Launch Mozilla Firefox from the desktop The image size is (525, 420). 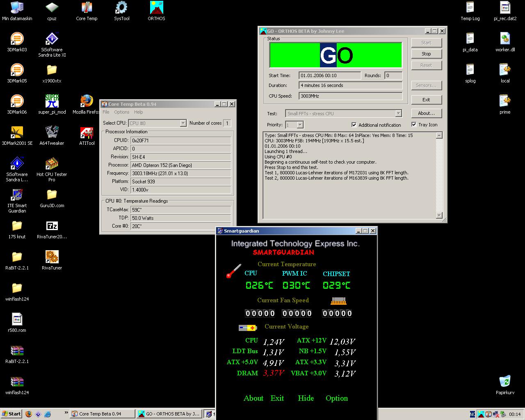(x=86, y=105)
